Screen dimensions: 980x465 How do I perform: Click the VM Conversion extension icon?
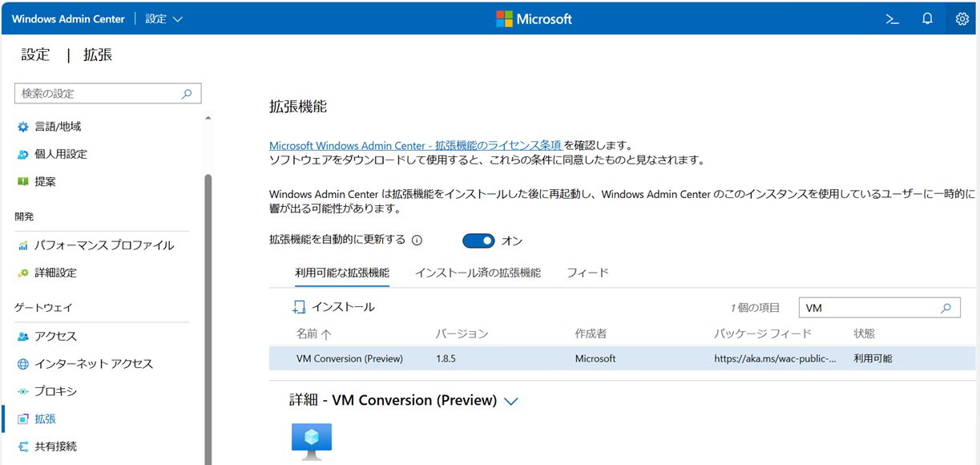coord(311,441)
